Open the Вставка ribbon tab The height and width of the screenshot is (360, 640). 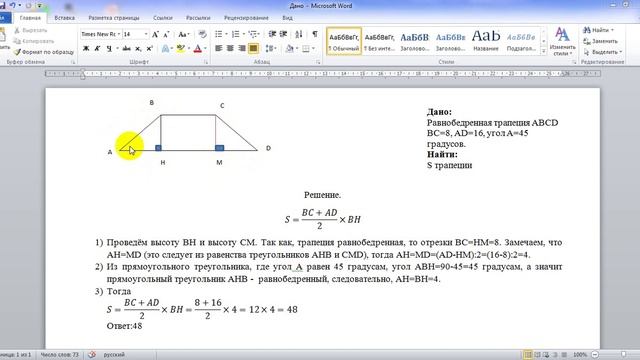tap(64, 18)
